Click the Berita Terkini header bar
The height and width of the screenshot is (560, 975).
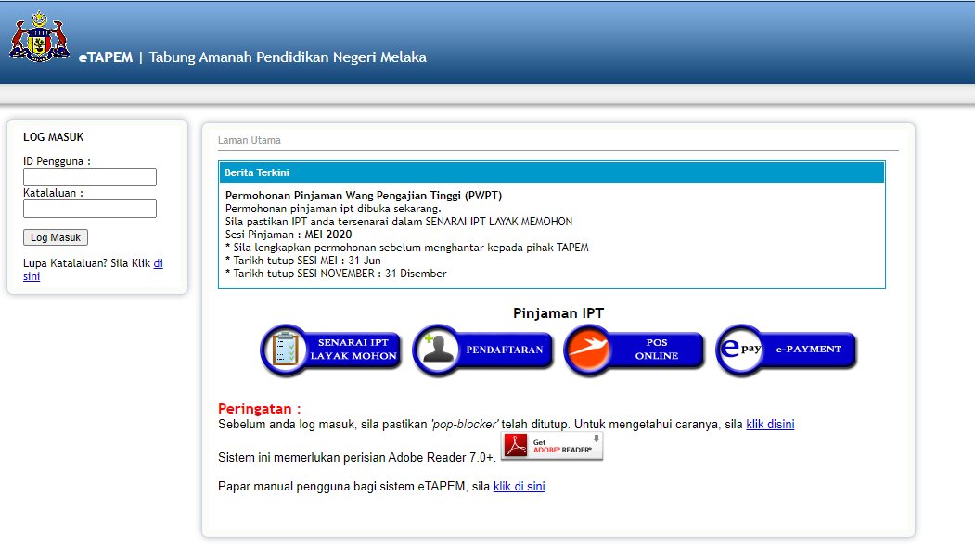coord(552,172)
